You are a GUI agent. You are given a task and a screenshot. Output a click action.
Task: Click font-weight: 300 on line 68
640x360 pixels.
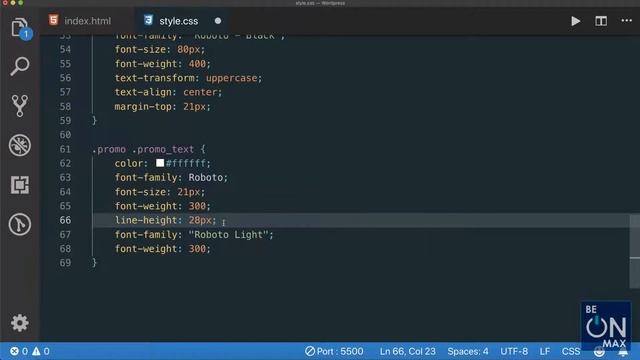coord(162,249)
